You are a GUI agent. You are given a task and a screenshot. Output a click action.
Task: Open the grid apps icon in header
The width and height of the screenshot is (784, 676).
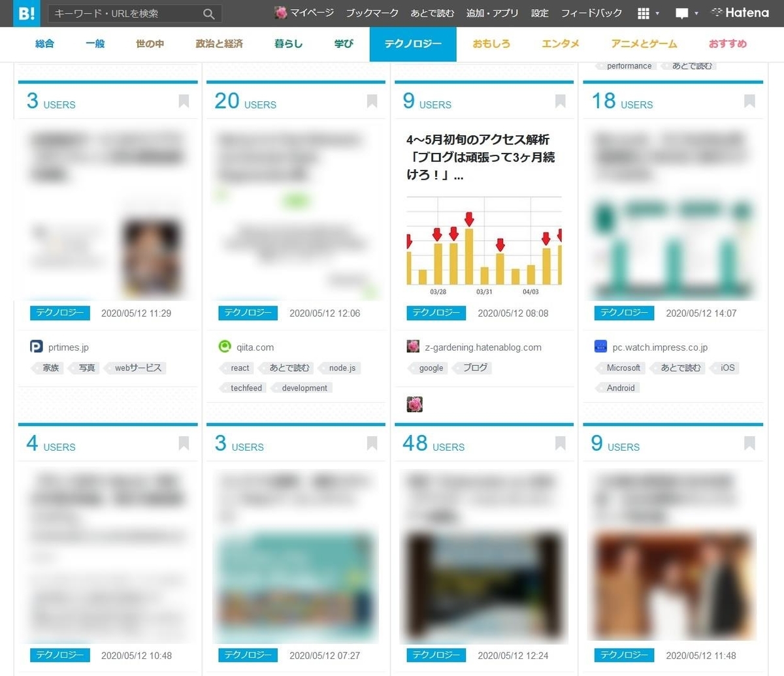[643, 14]
